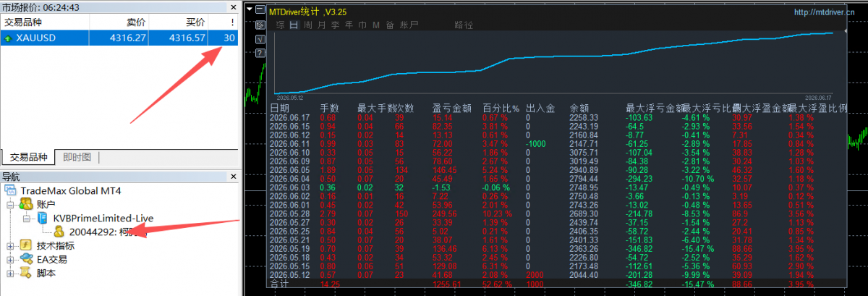The image size is (868, 296).
Task: Select the 月 monthly tab in MTDriver
Action: (x=322, y=25)
